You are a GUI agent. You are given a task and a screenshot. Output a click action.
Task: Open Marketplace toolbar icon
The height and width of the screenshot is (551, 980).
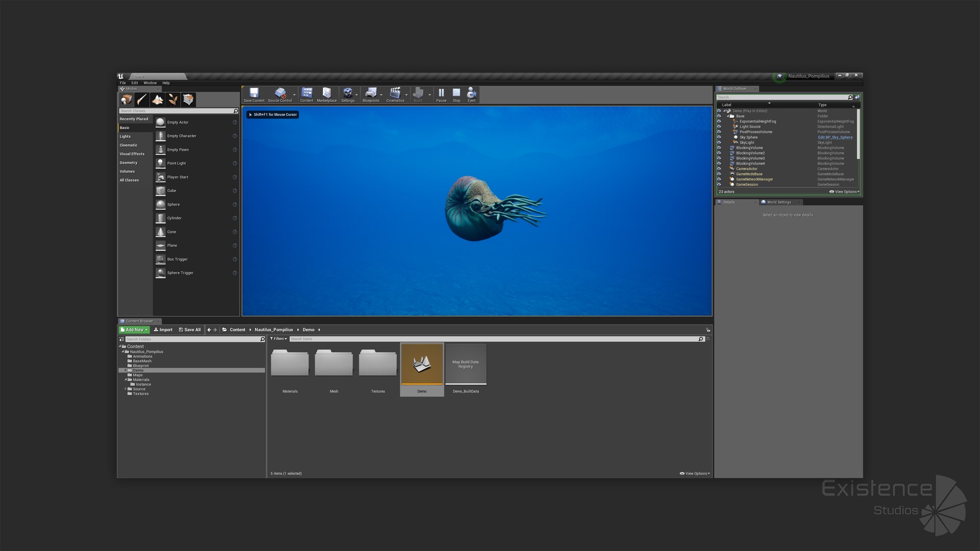coord(327,93)
